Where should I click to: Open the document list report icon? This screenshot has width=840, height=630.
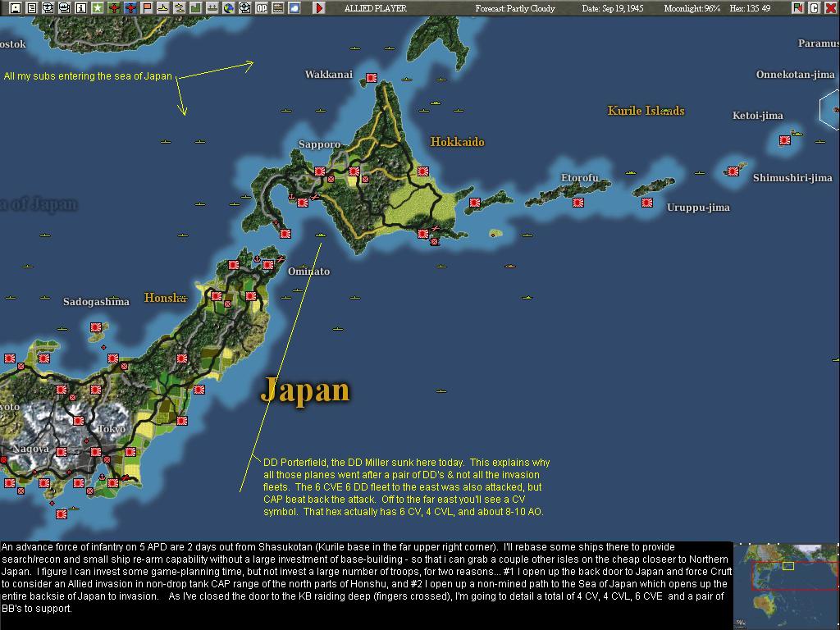32,8
